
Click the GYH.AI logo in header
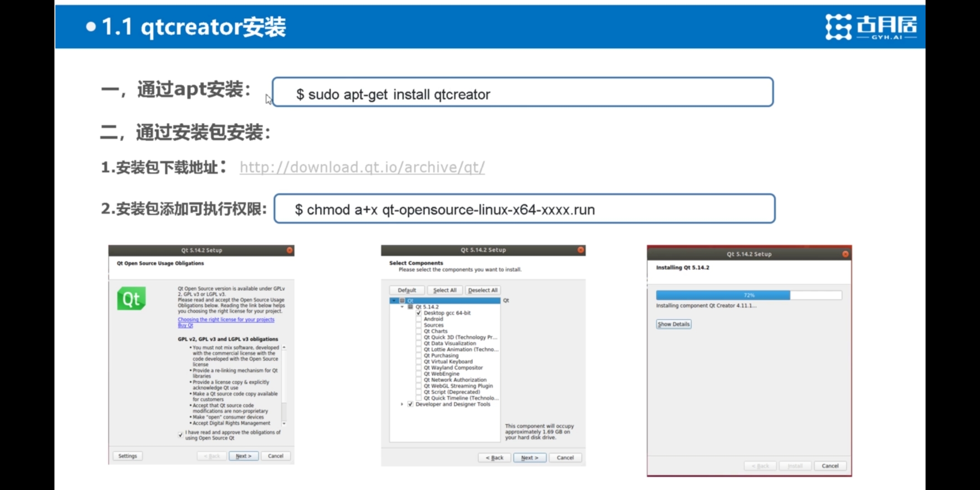(870, 27)
